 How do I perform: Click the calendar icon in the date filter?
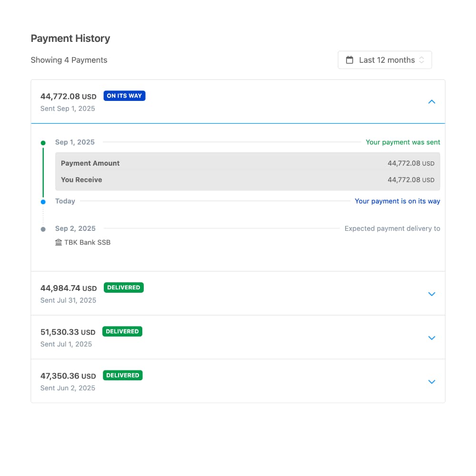point(349,60)
